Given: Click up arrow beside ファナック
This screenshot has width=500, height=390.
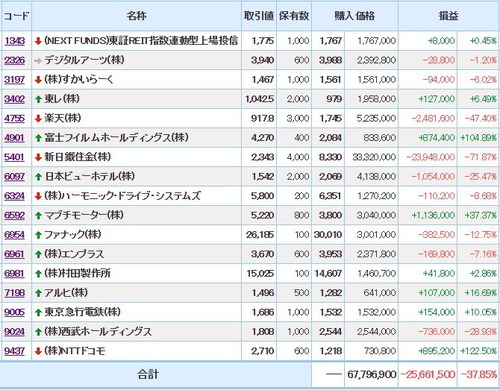Looking at the screenshot, I should pos(38,235).
